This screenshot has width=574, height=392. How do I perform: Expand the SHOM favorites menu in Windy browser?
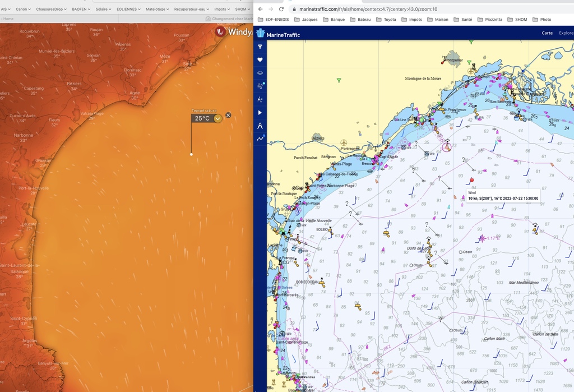(x=243, y=9)
